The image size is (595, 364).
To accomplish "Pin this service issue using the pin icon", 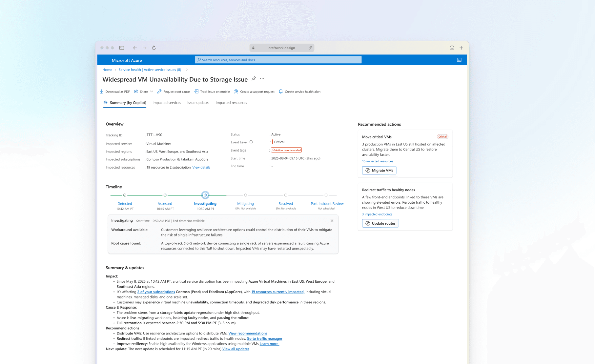I will (x=254, y=79).
